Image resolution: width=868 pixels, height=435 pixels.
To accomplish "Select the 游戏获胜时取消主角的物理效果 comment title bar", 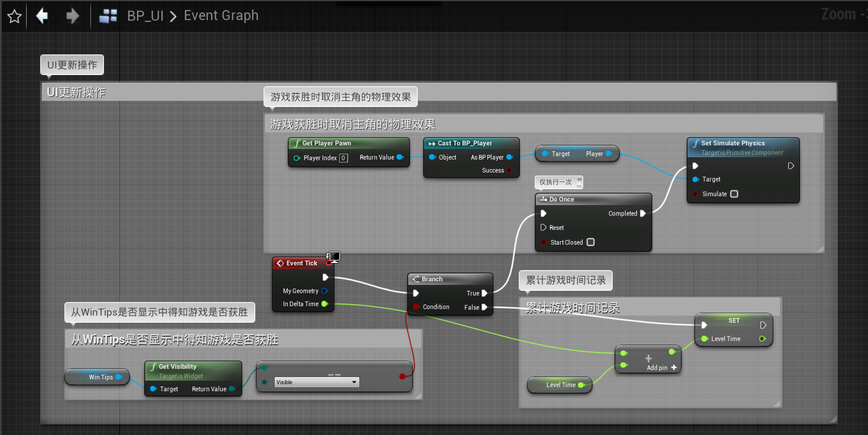I will point(544,124).
